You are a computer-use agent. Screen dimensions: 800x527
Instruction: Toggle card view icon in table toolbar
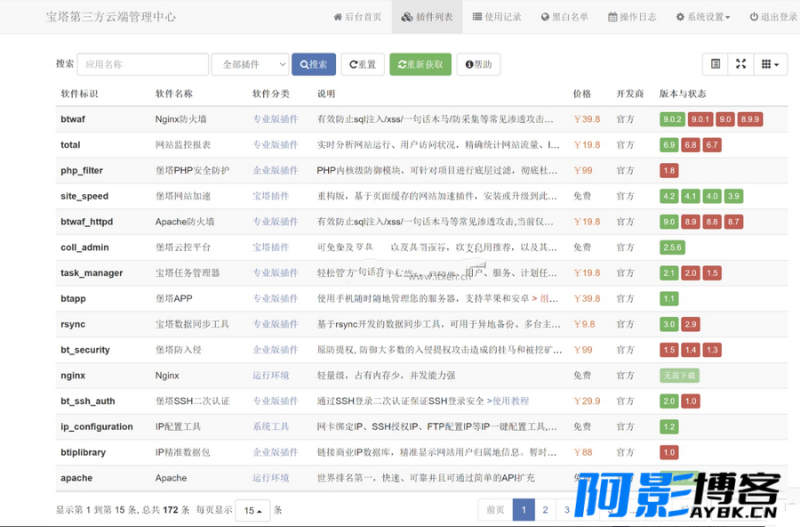[715, 64]
